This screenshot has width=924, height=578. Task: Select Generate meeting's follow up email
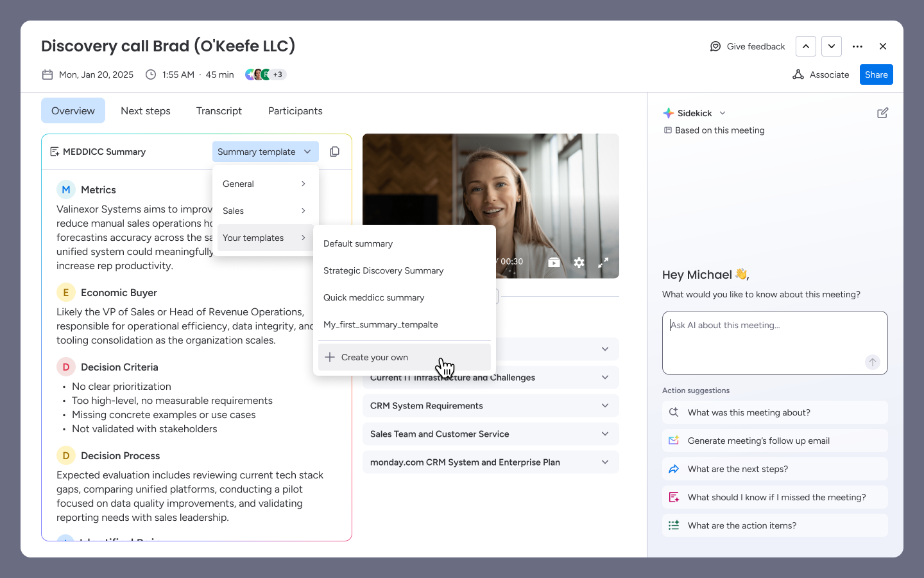(775, 441)
